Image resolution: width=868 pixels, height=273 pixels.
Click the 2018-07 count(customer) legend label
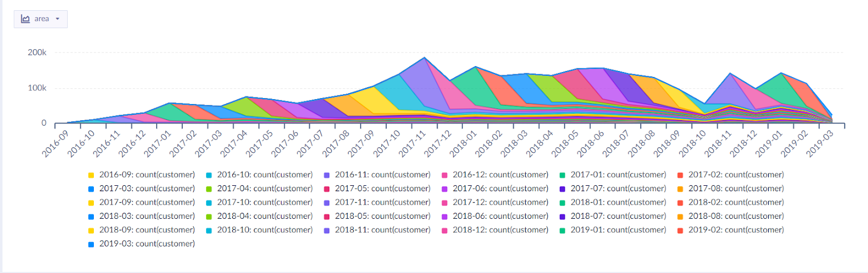[618, 216]
